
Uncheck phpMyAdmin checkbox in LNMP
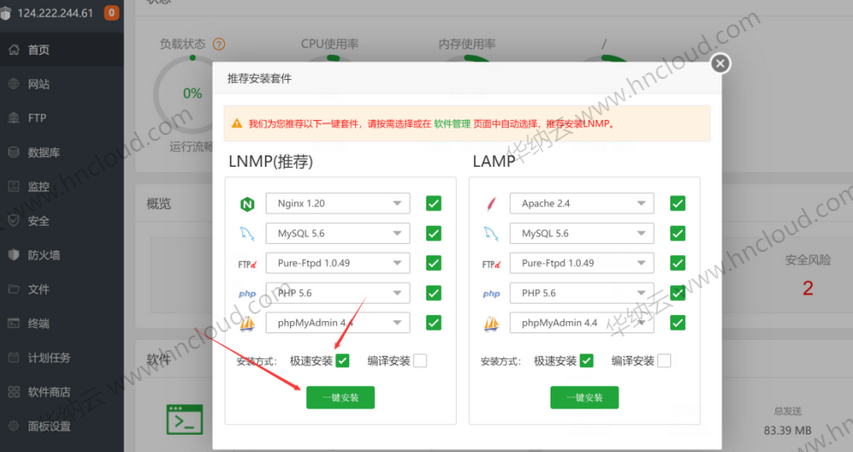click(x=434, y=323)
